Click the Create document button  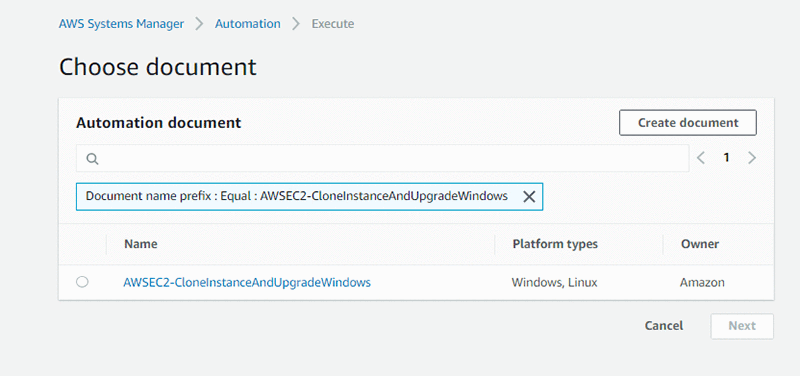(688, 122)
